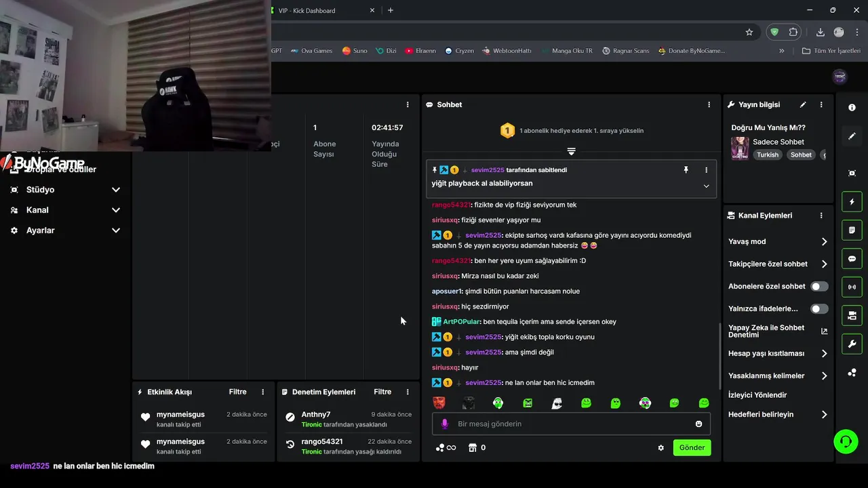Image resolution: width=868 pixels, height=488 pixels.
Task: Click İzleyici Yönlendir option
Action: coord(757,394)
